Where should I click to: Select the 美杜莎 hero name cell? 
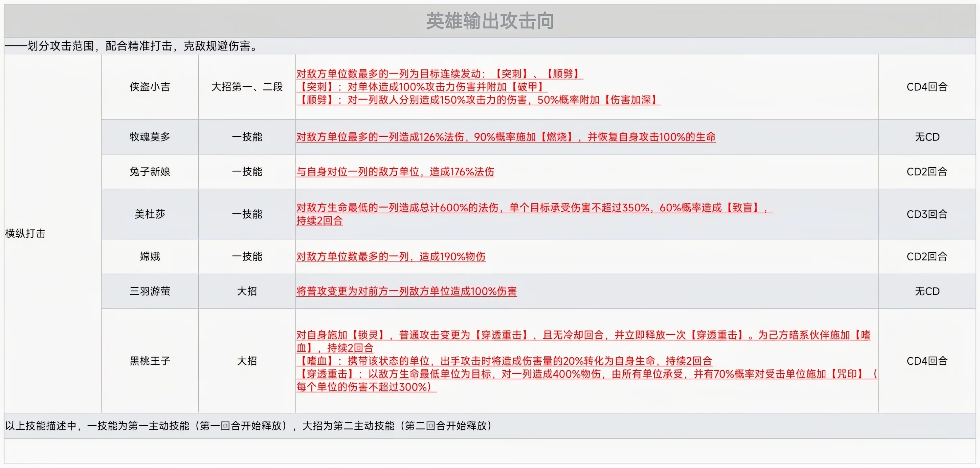tap(150, 214)
